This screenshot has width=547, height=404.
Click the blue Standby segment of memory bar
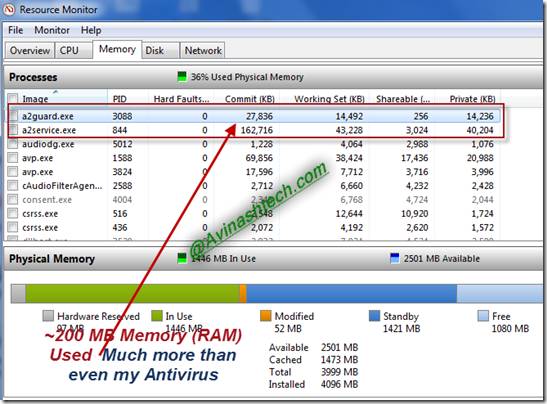(x=352, y=293)
